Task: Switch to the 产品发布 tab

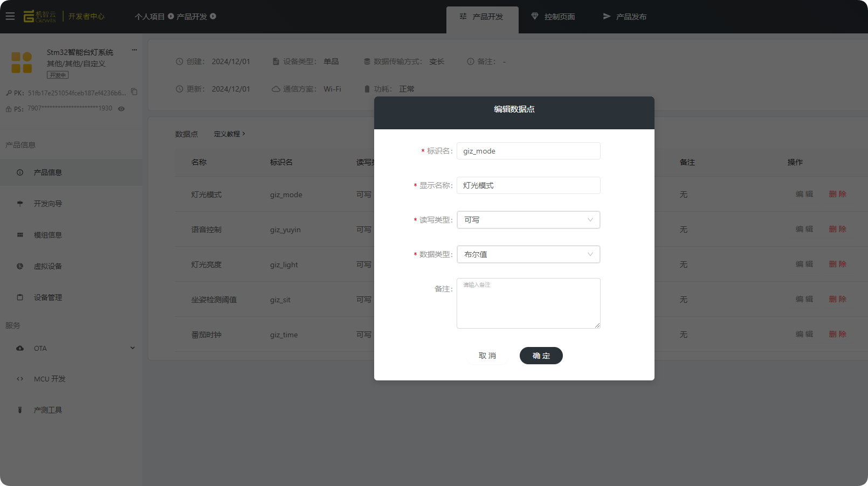Action: tap(624, 17)
